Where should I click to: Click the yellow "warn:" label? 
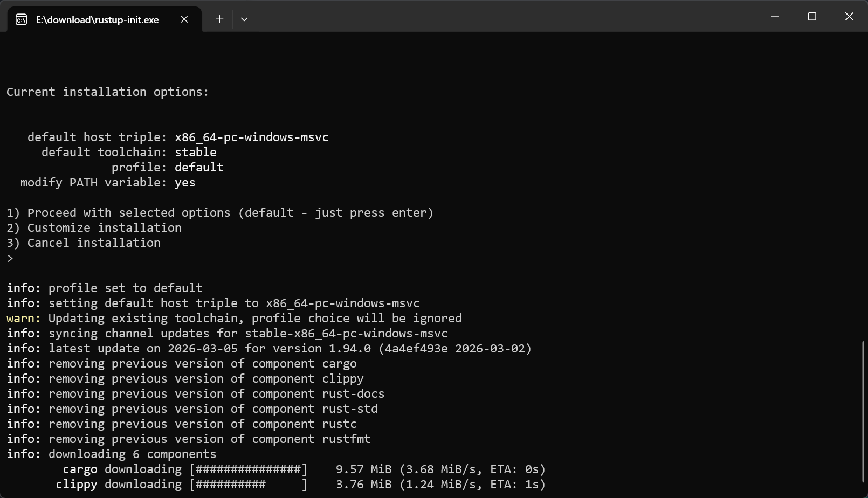(23, 319)
